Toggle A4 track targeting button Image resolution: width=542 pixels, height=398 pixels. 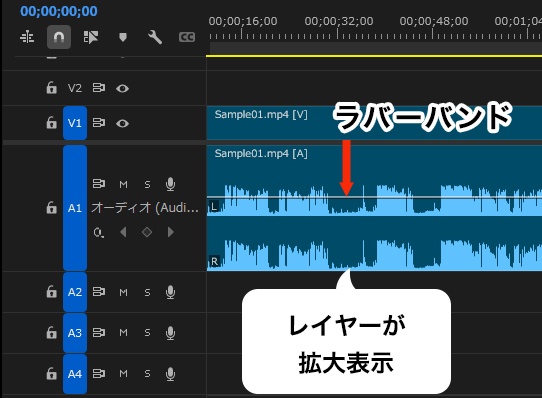pyautogui.click(x=75, y=374)
